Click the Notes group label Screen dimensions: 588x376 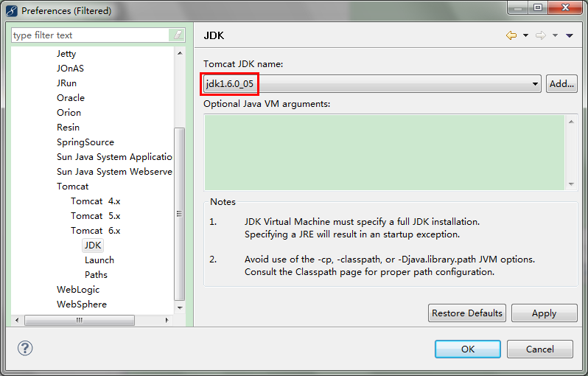tap(223, 202)
